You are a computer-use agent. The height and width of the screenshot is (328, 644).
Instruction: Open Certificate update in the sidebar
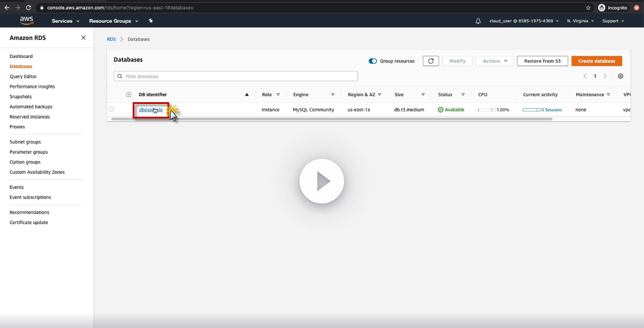pyautogui.click(x=29, y=222)
